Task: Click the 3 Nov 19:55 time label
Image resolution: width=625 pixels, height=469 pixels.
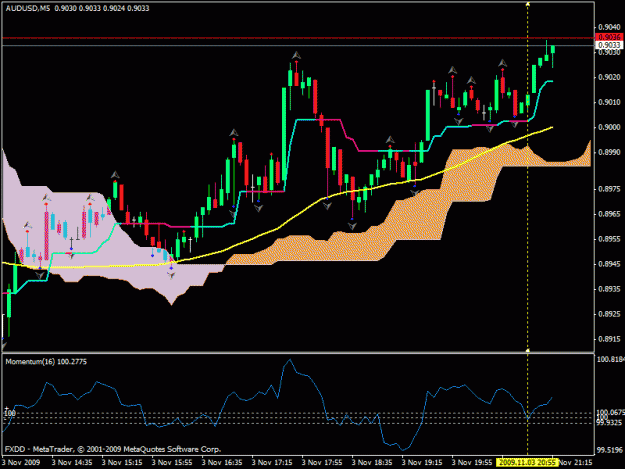Action: [472, 463]
